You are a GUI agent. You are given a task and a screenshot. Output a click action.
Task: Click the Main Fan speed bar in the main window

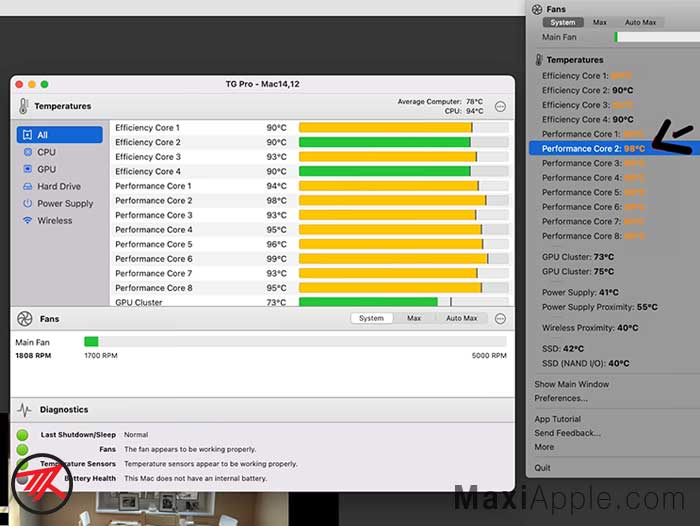pos(295,342)
